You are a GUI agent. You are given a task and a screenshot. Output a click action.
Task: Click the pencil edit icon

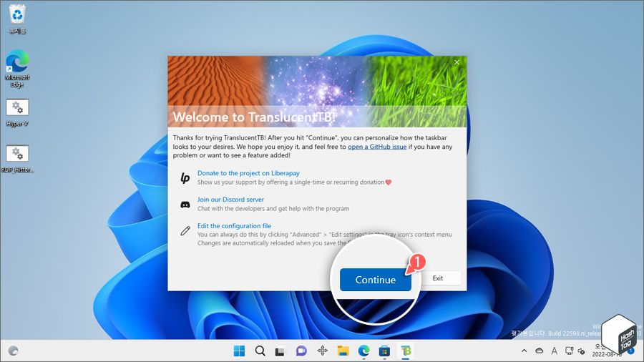pyautogui.click(x=185, y=230)
